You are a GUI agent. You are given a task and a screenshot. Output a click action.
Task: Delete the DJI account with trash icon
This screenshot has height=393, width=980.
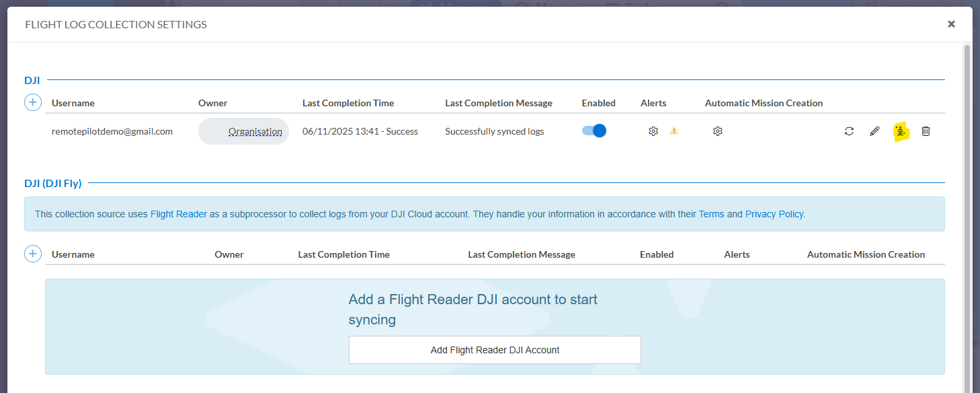pyautogui.click(x=926, y=131)
